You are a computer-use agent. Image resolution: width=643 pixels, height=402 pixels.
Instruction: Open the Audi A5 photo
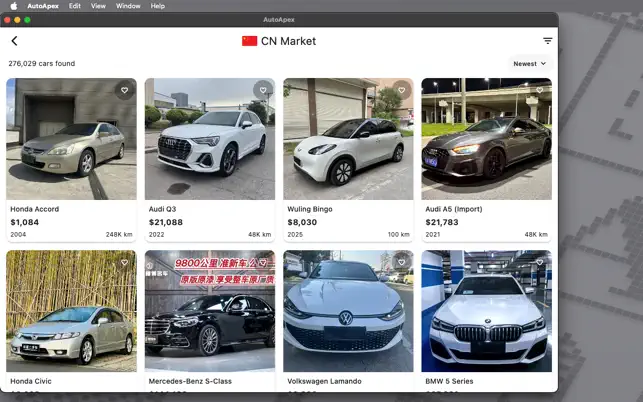coord(487,139)
